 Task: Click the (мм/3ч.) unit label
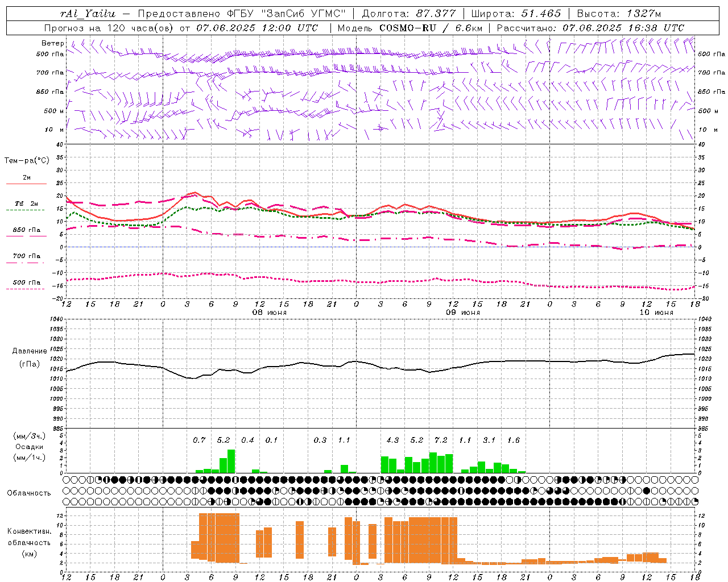[x=30, y=436]
